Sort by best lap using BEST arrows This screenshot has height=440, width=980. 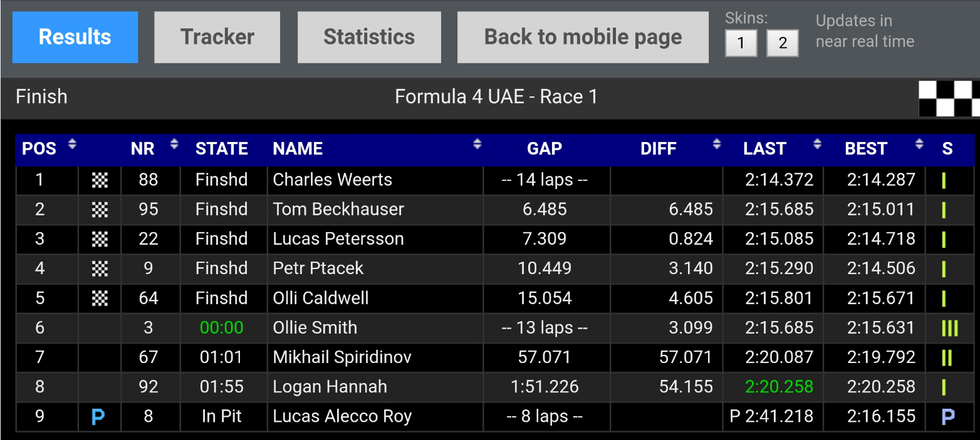[x=919, y=145]
